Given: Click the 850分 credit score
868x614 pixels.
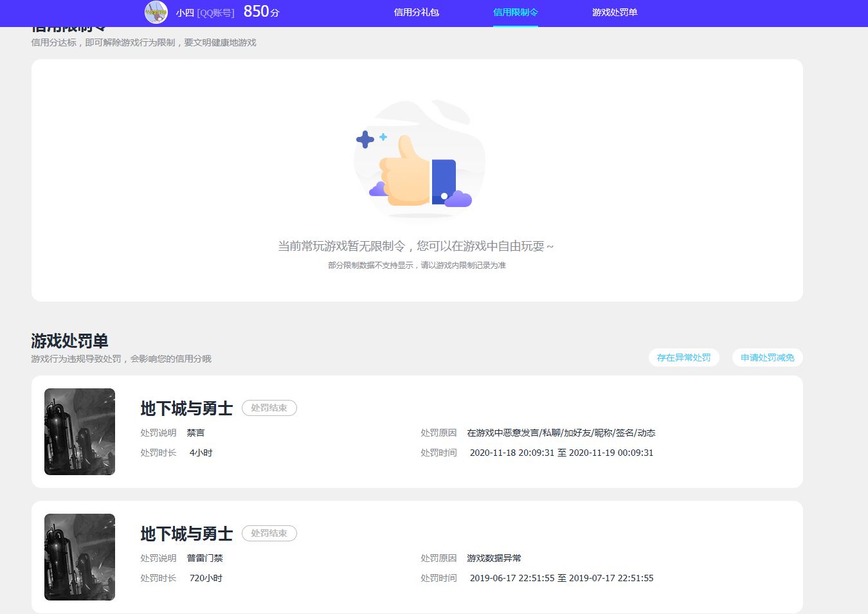Looking at the screenshot, I should [261, 12].
